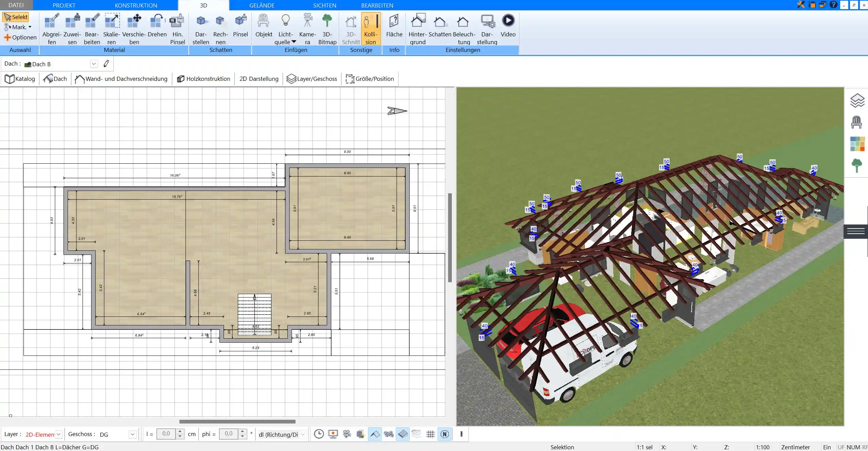
Task: Open Hintergrund settings
Action: (418, 29)
